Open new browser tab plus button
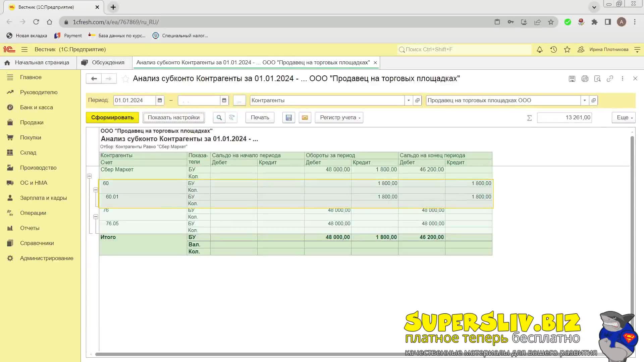The image size is (644, 362). [x=113, y=7]
